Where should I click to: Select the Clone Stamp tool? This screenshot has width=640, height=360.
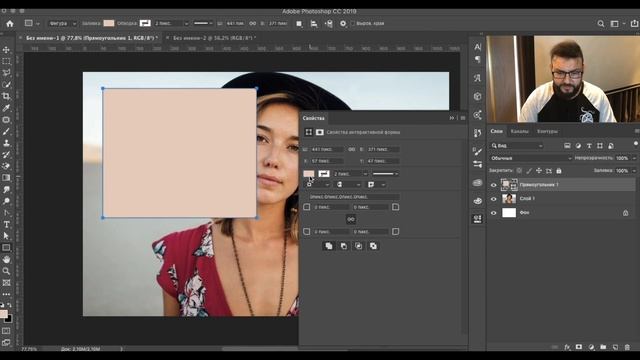[x=6, y=143]
